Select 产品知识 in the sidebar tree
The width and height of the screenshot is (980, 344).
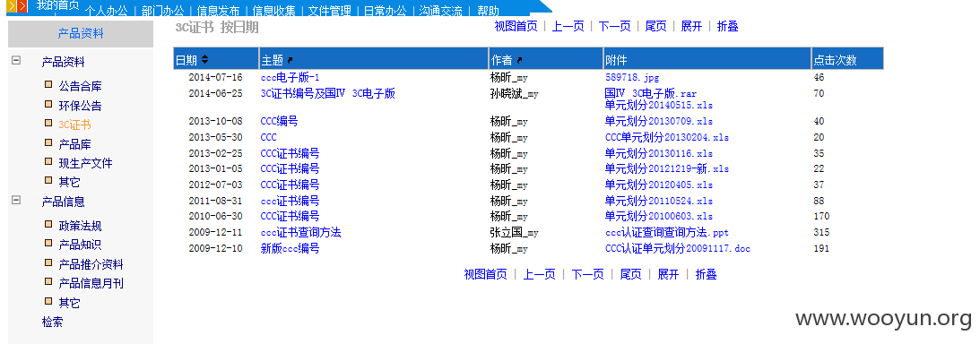[80, 245]
